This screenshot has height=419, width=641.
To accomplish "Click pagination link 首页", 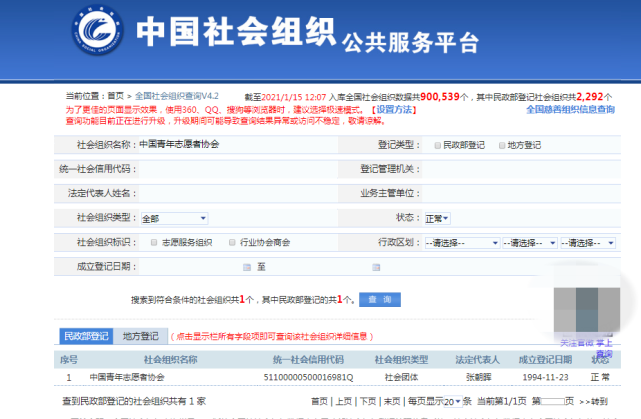I will coord(319,401).
